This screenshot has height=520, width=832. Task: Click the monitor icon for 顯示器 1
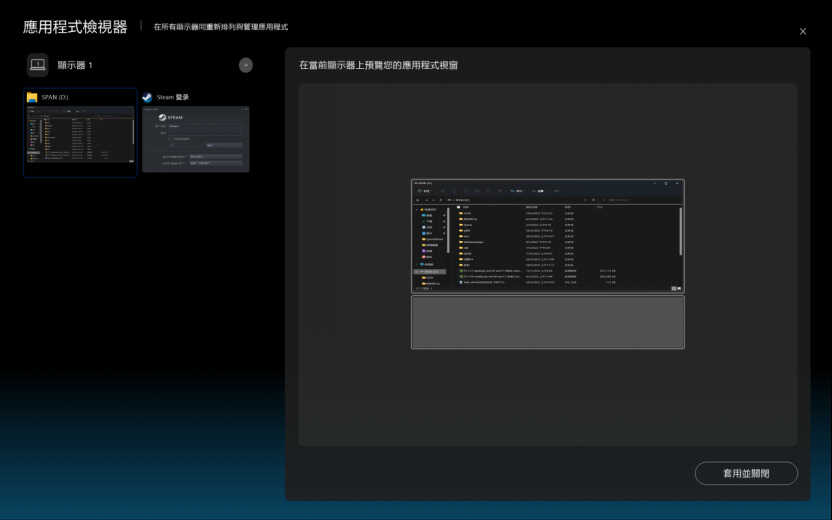tap(37, 65)
